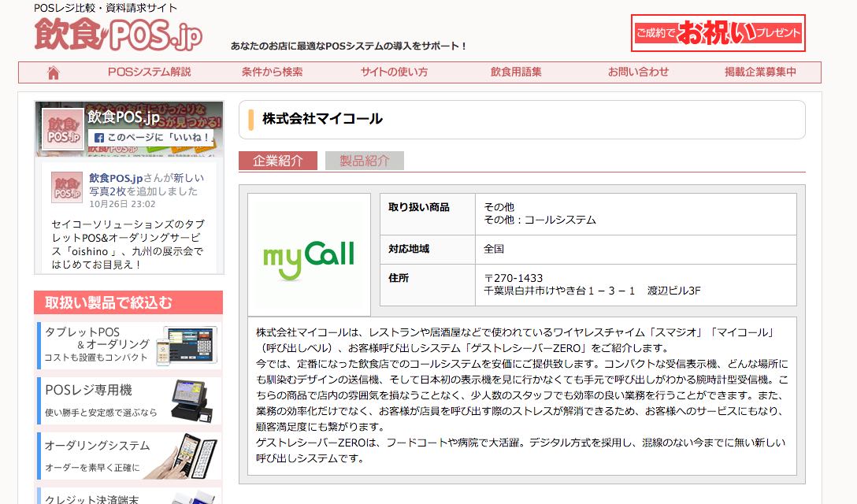Image resolution: width=857 pixels, height=504 pixels.
Task: Select 条件から検索 in the navigation bar
Action: coord(273,72)
